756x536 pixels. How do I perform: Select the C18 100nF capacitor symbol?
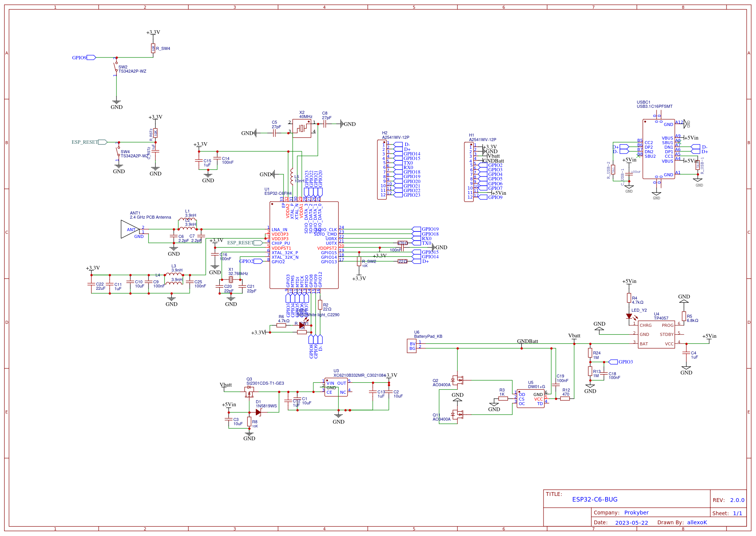[604, 373]
